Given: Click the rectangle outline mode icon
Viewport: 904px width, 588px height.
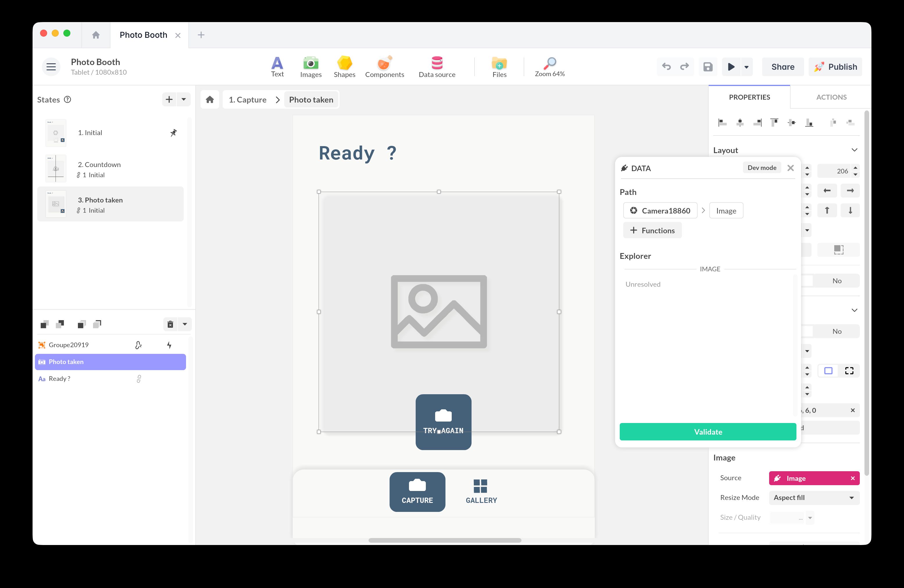Looking at the screenshot, I should pyautogui.click(x=828, y=371).
